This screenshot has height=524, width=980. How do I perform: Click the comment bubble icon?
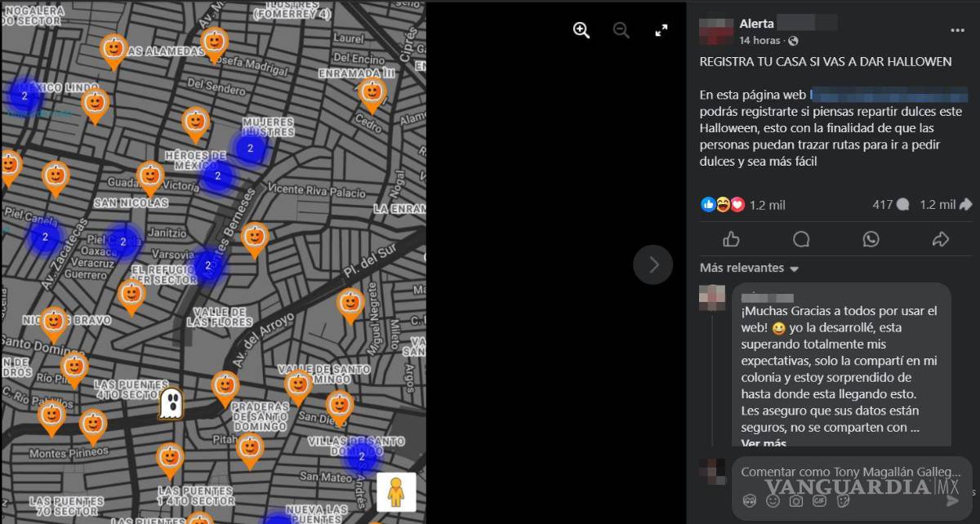point(801,239)
